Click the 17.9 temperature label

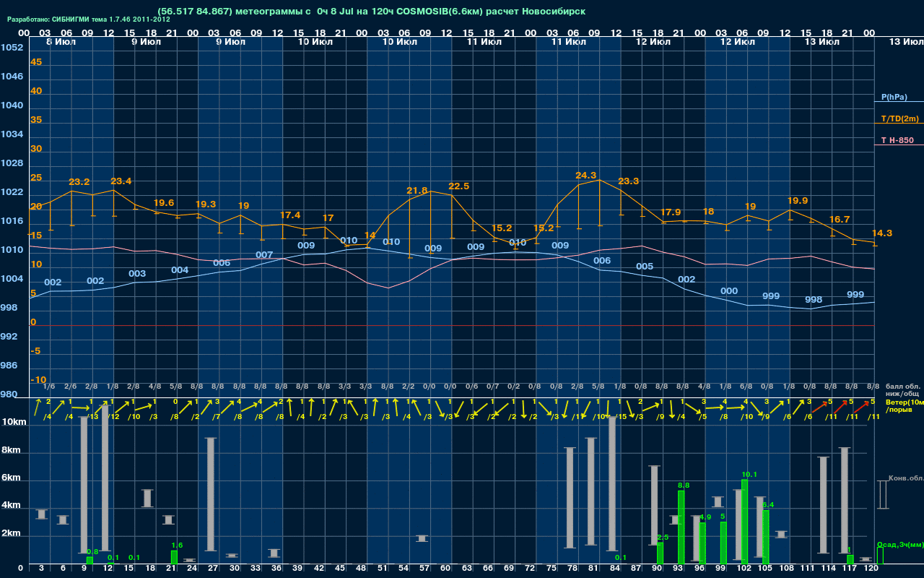(671, 212)
